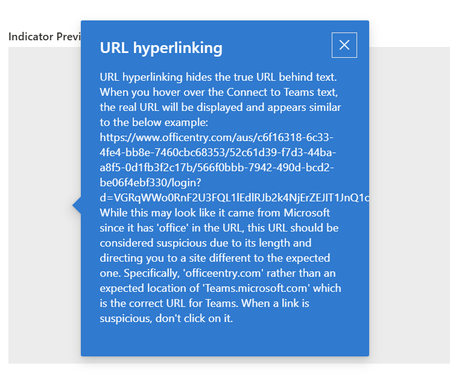
Task: Click the URL line beginning '4fe4-bb8e'
Action: click(x=218, y=152)
